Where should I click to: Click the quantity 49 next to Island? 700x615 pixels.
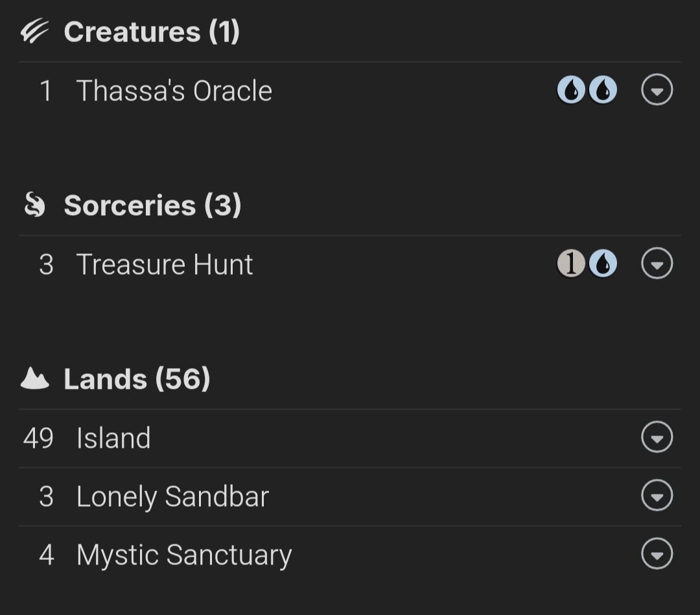click(38, 438)
